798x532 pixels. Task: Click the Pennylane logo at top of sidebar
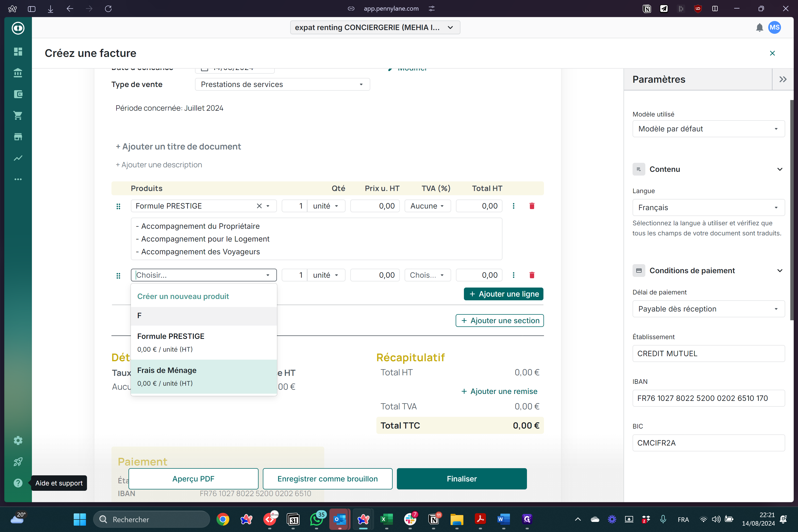pyautogui.click(x=18, y=28)
